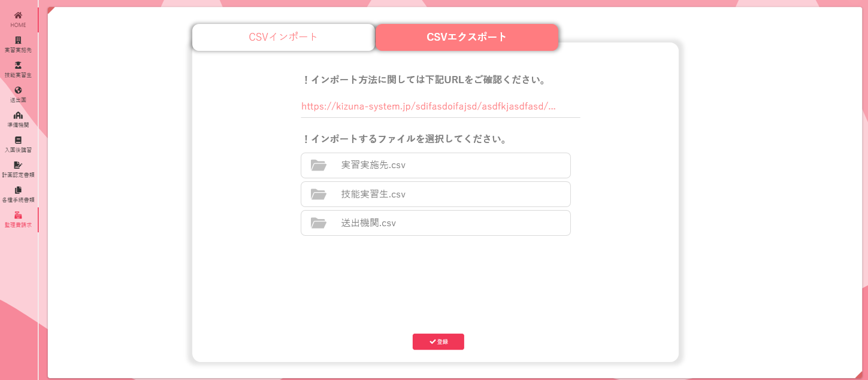Open 実習実施先 building icon in sidebar
The height and width of the screenshot is (380, 868).
(18, 40)
